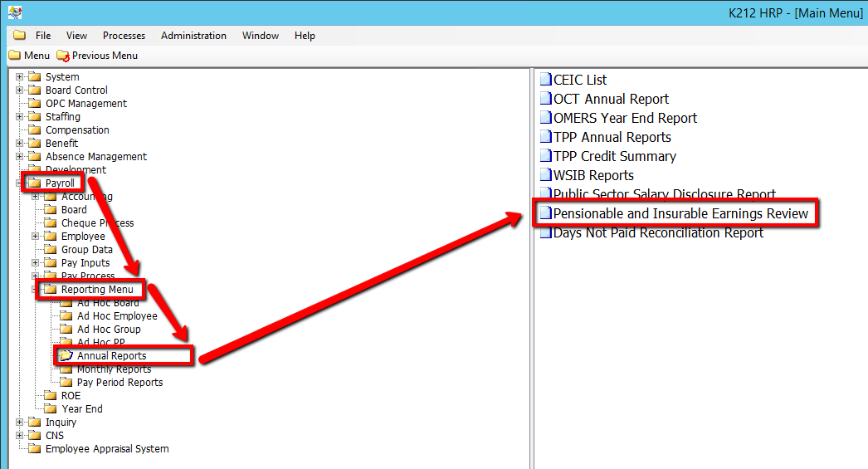
Task: Open the TPP Credit Summary report
Action: (614, 156)
